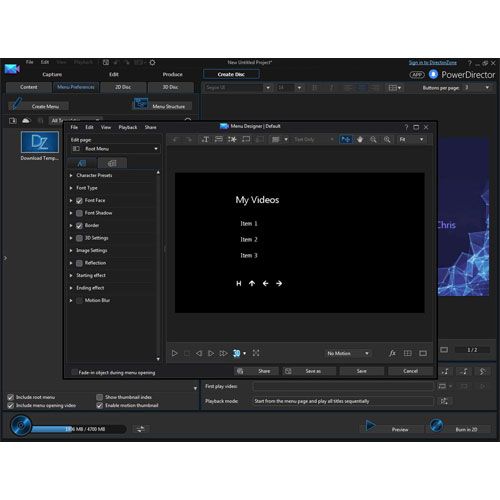Click the Save button in Menu Designer
This screenshot has width=500, height=500.
[362, 371]
